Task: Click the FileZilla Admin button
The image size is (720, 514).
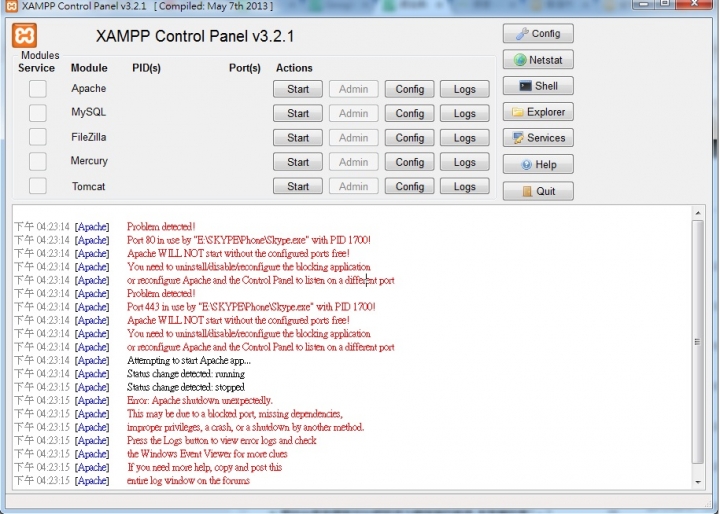Action: tap(354, 138)
